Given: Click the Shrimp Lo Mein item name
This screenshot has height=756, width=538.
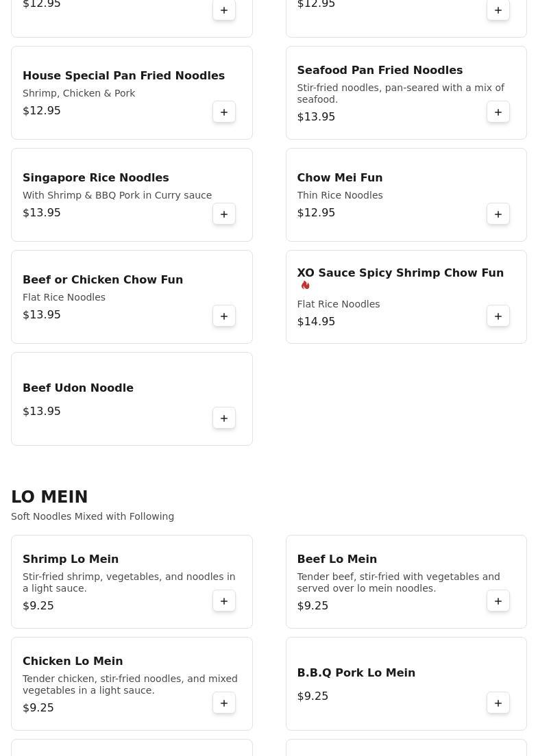Looking at the screenshot, I should (x=71, y=559).
